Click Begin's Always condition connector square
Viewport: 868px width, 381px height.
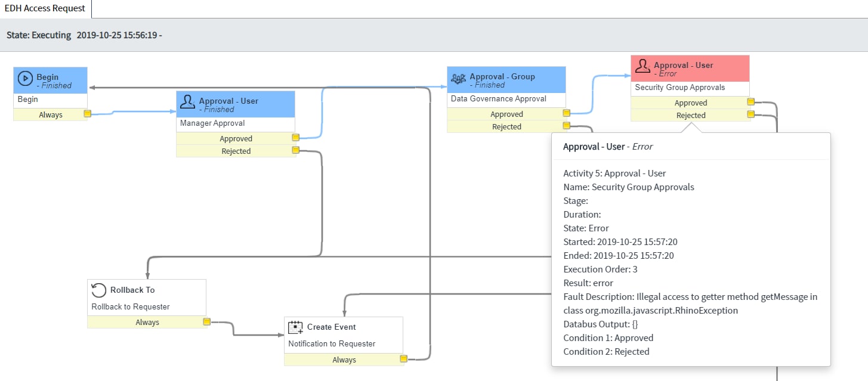87,114
